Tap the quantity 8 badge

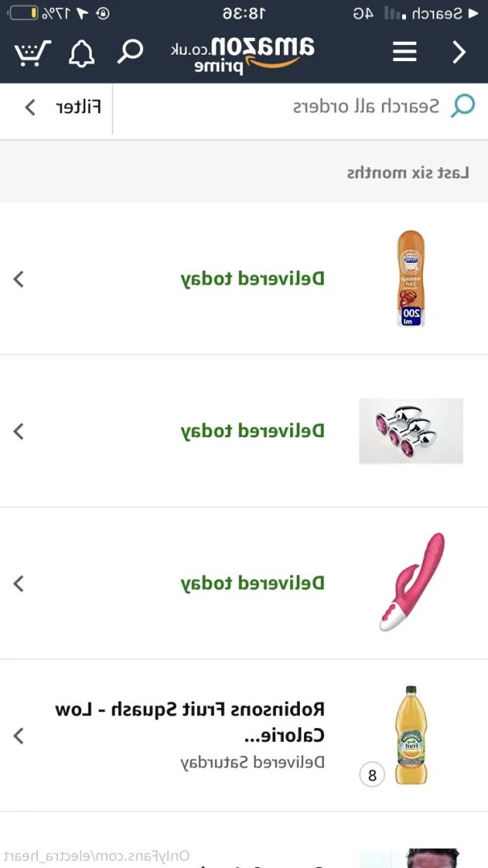point(372,775)
